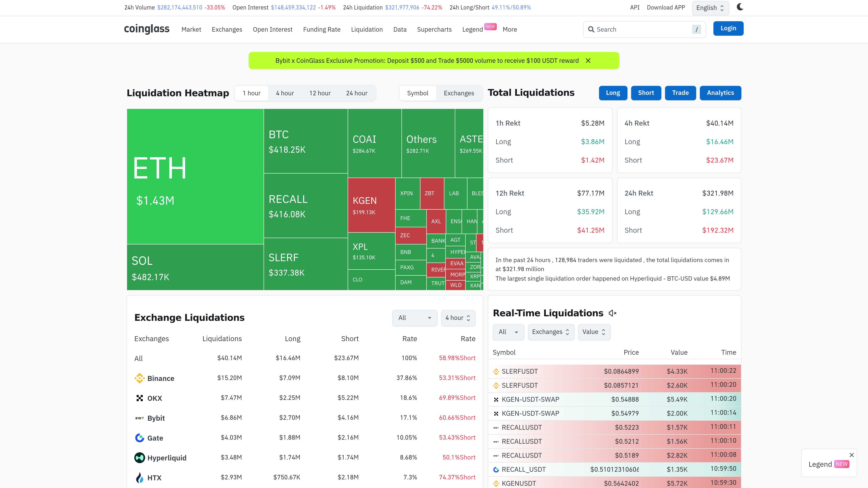Switch heatmap to 4 hour
The width and height of the screenshot is (868, 488).
click(285, 93)
